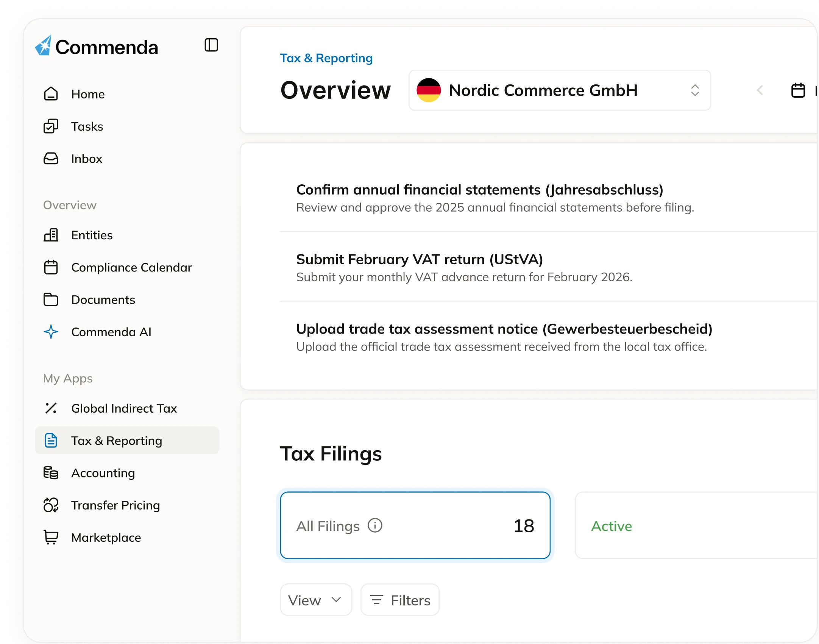The image size is (819, 644).
Task: Select the All Filings card
Action: pos(415,525)
